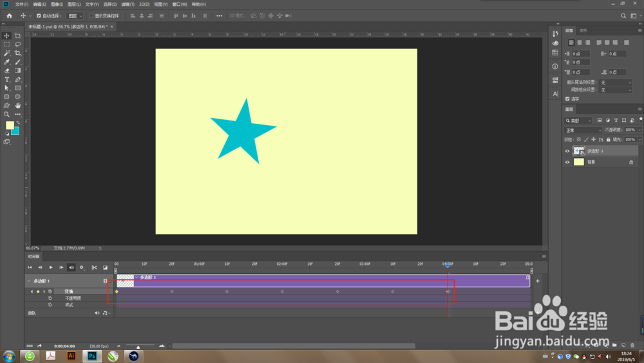This screenshot has height=363, width=644.
Task: Toggle the Auto-Select checkbox
Action: coord(39,16)
